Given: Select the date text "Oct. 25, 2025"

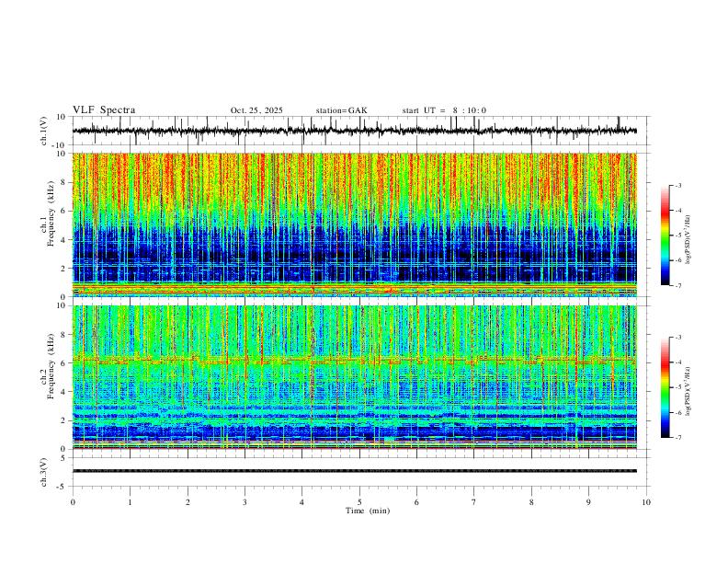Looking at the screenshot, I should 256,110.
